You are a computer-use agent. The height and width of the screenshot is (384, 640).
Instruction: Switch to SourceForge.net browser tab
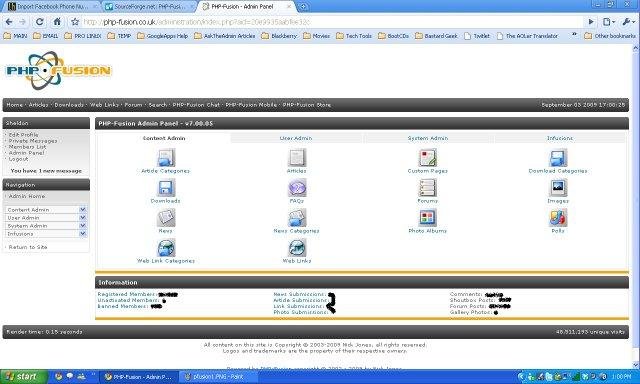click(149, 7)
